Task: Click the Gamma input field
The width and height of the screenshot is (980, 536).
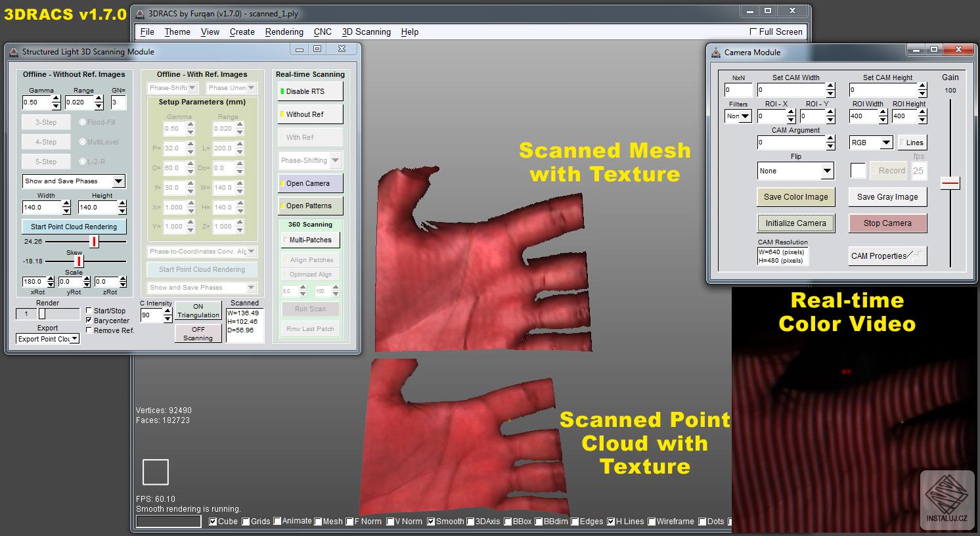Action: [x=35, y=102]
